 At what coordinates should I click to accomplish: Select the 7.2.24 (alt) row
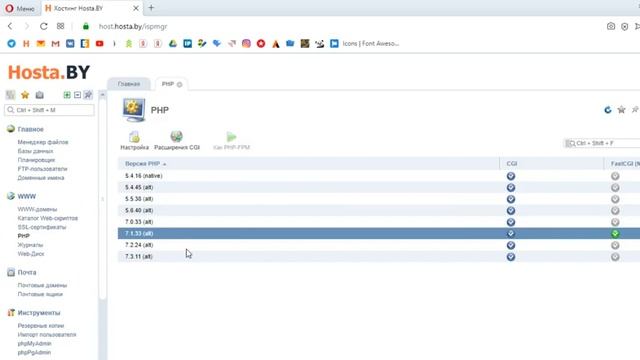point(379,245)
